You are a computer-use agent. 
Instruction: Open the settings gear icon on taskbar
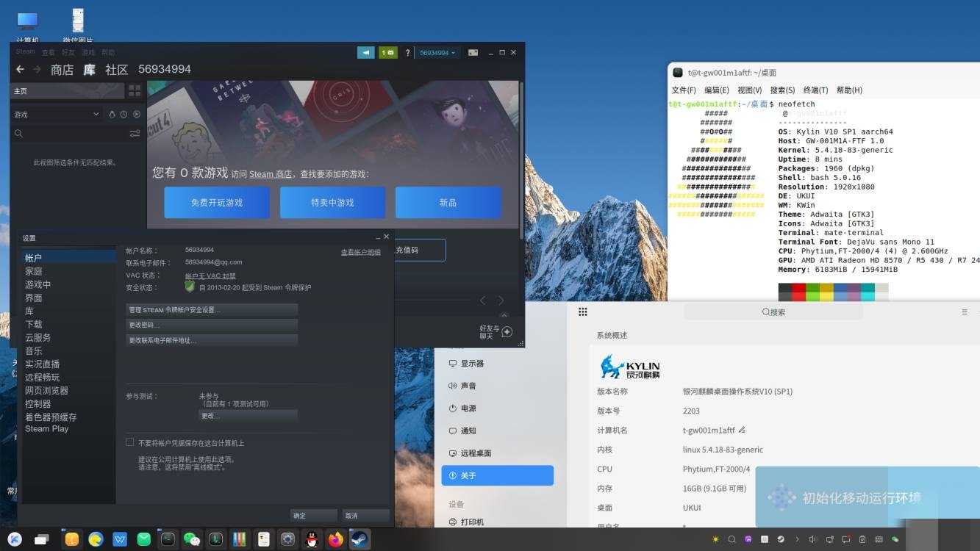(287, 539)
